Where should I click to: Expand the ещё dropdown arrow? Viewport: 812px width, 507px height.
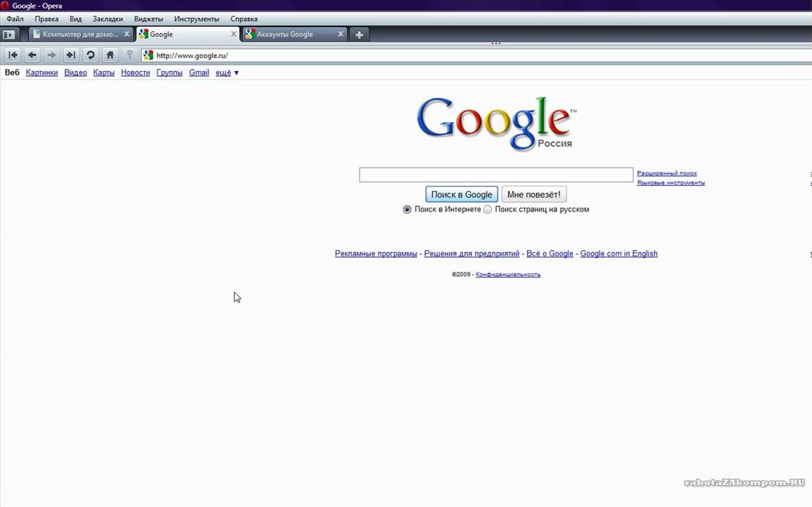coord(236,73)
